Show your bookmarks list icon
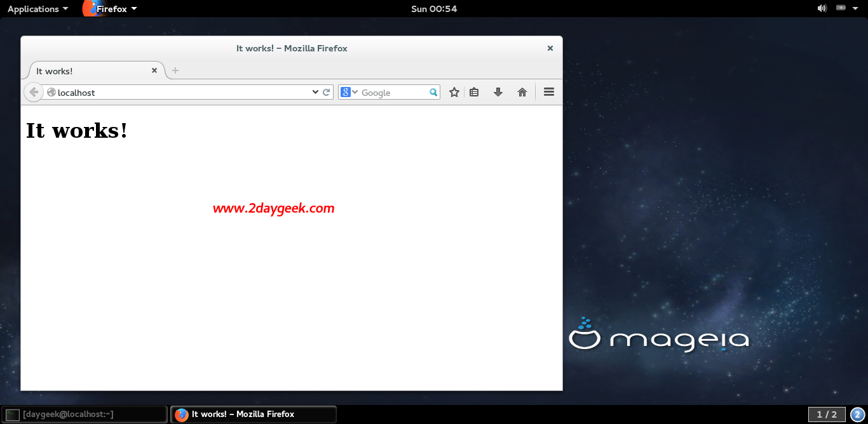This screenshot has height=424, width=868. 474,92
